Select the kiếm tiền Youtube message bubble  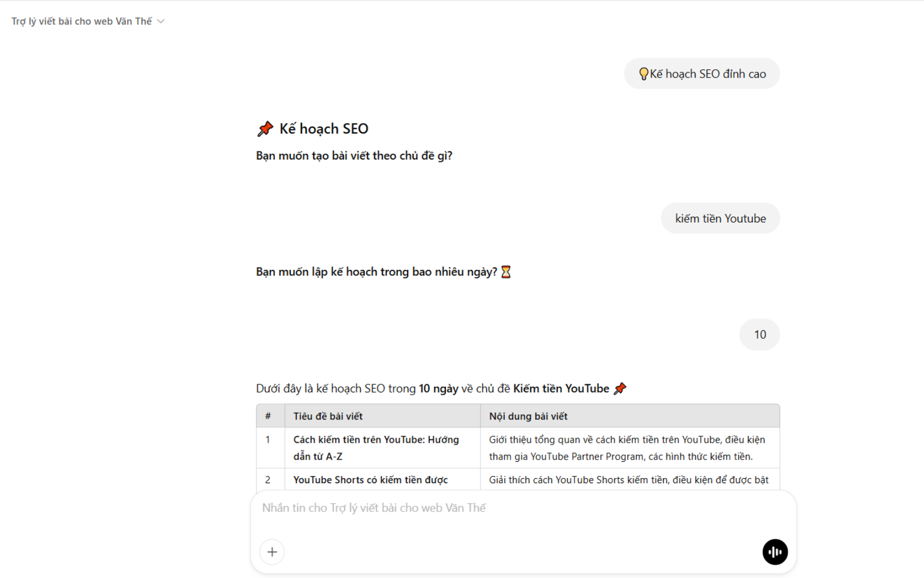(720, 218)
